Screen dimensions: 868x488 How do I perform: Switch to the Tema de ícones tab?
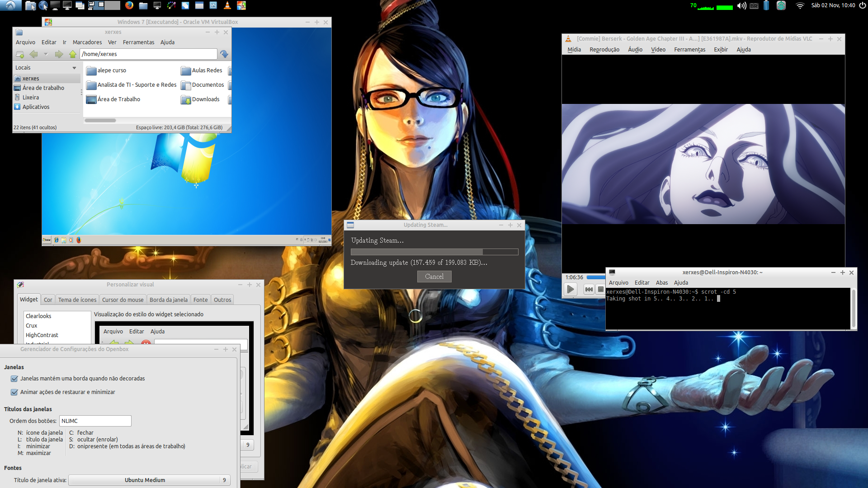click(77, 300)
